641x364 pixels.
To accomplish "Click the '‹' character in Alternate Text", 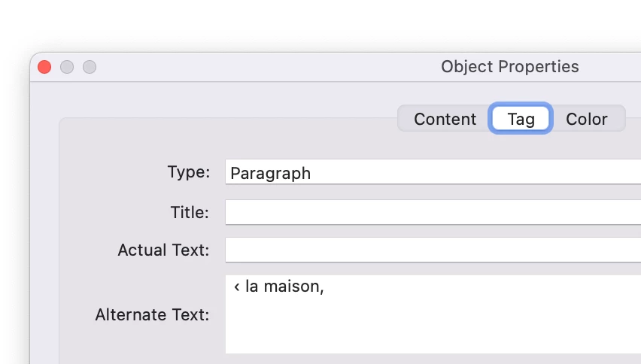I will point(236,287).
